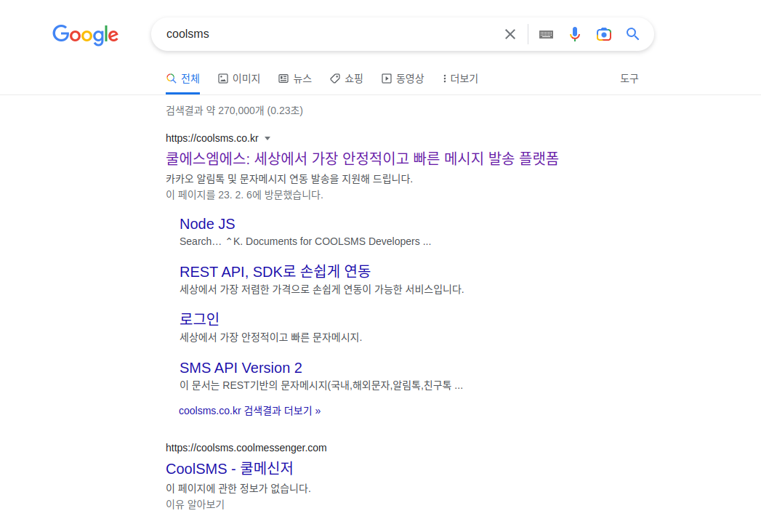Image resolution: width=761 pixels, height=532 pixels.
Task: Click 이유 알아보기 link
Action: coord(195,504)
